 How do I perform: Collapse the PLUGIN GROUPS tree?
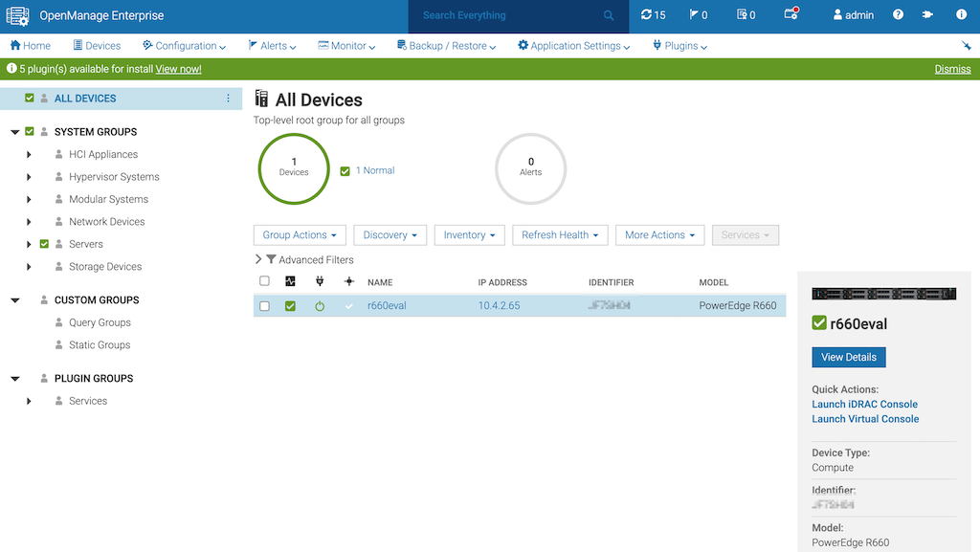click(x=15, y=379)
